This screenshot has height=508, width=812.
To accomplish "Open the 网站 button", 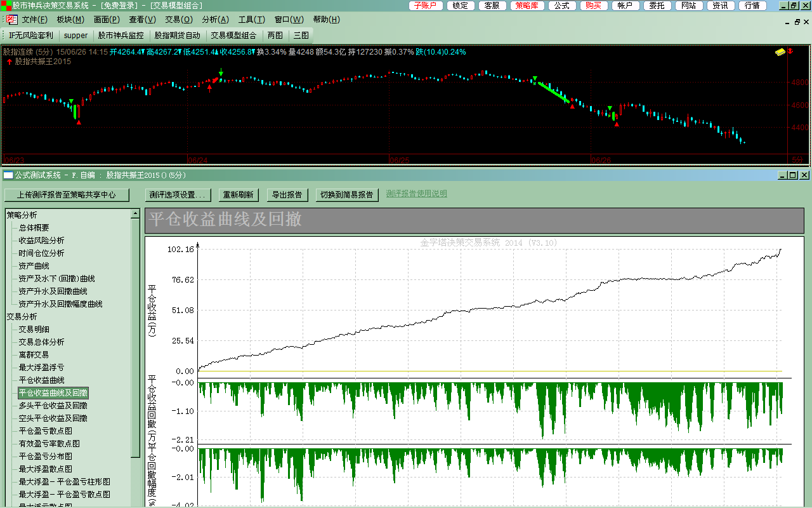I will (x=689, y=6).
